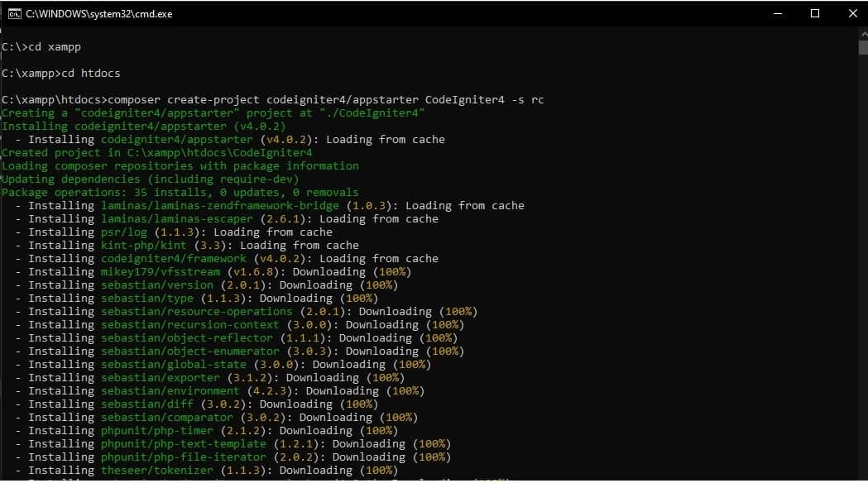Click the 'psr/log' package name
This screenshot has width=868, height=483.
123,232
